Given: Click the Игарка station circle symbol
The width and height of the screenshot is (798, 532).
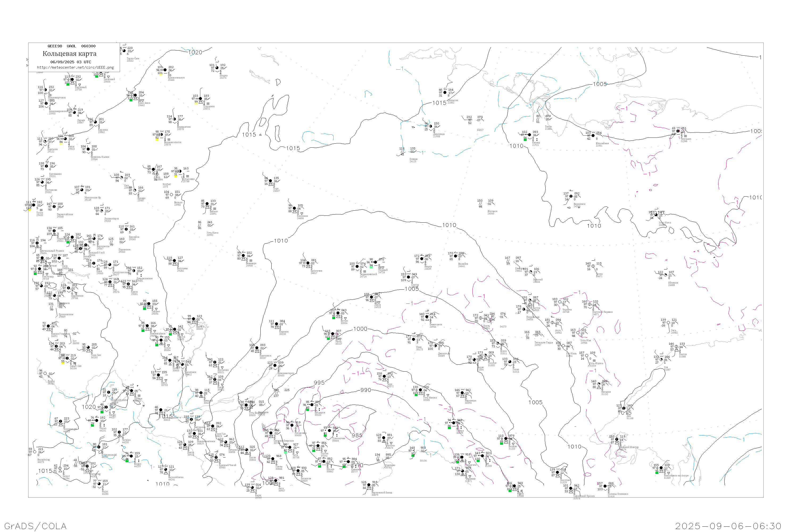Looking at the screenshot, I should [217, 68].
